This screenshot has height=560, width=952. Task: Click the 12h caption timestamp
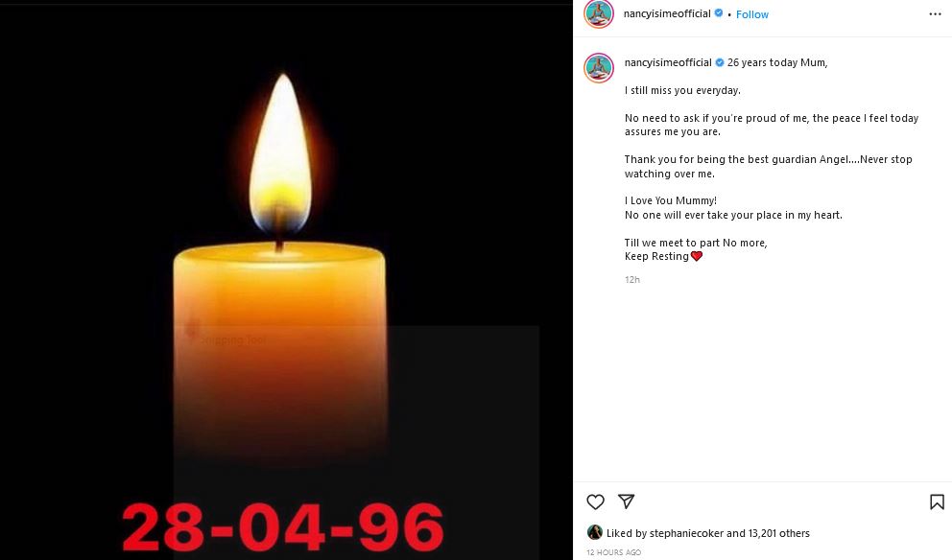coord(632,280)
